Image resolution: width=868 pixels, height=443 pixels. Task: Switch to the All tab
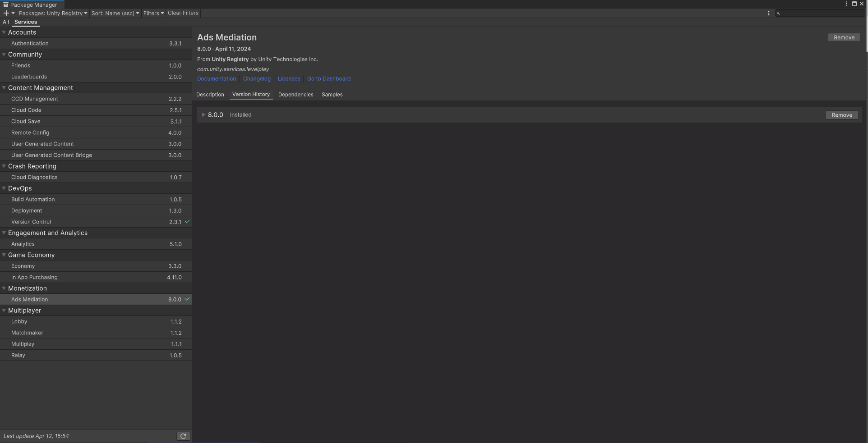[5, 22]
